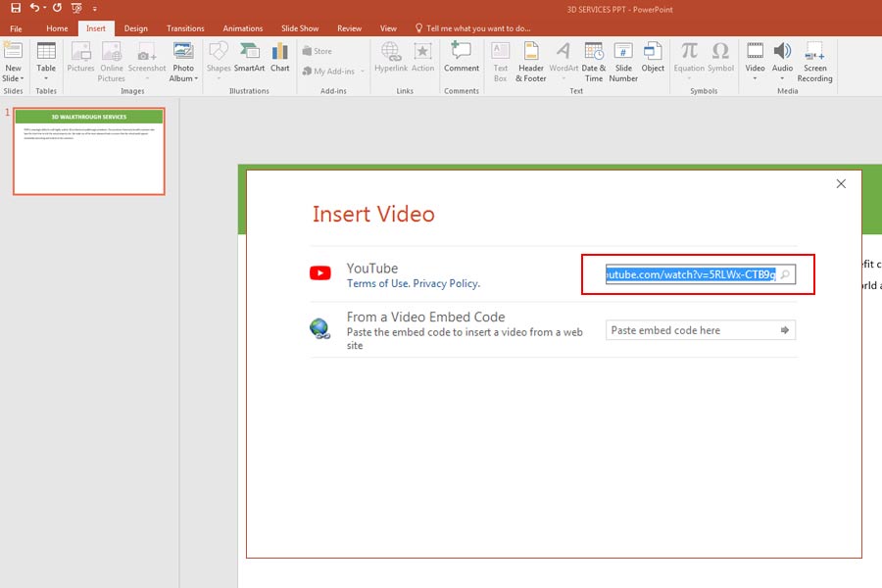Open YouTube Terms of Use link
882x588 pixels.
(377, 283)
